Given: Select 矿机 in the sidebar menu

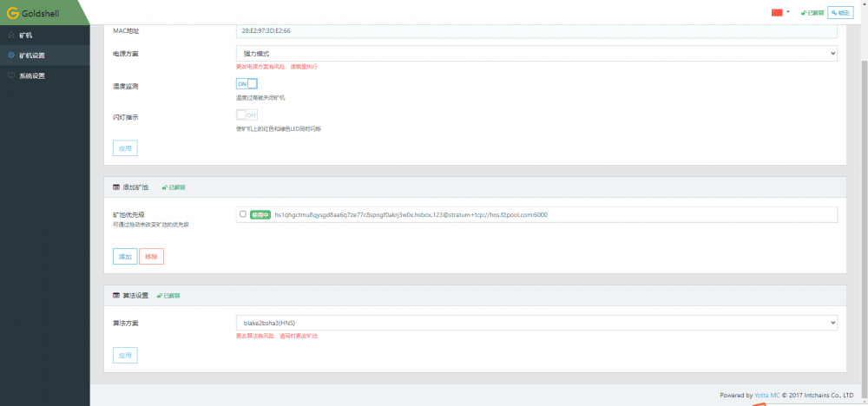Looking at the screenshot, I should tap(45, 36).
